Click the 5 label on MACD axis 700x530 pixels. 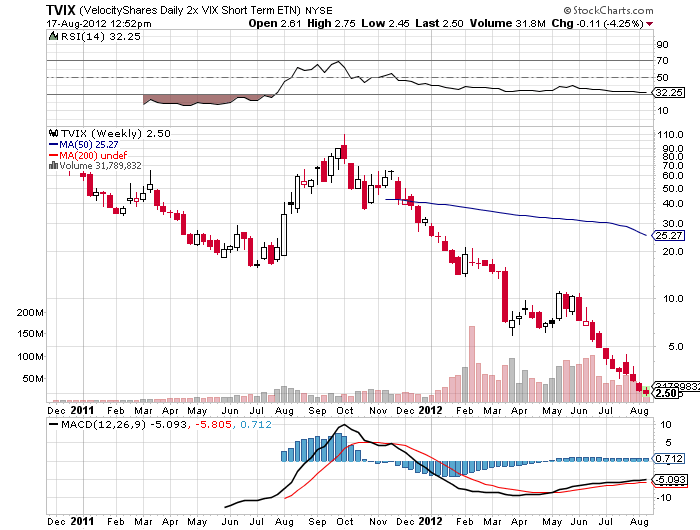[x=668, y=442]
